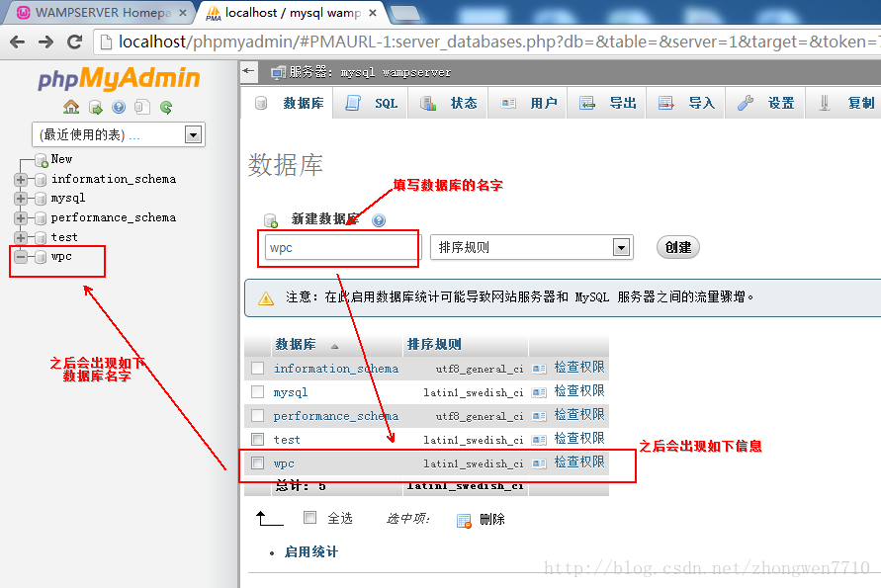This screenshot has width=881, height=588.
Task: Click the browser back arrow
Action: tap(18, 42)
